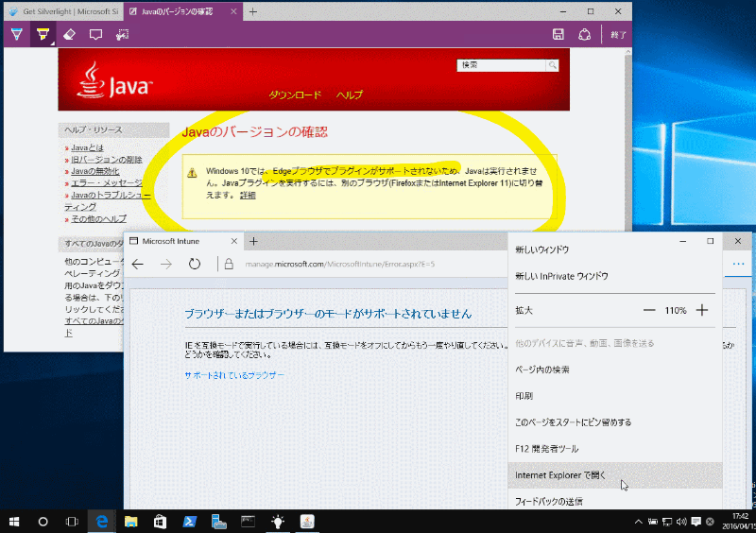
Task: Open 旧バージョンの削除 sidebar link
Action: tap(107, 159)
